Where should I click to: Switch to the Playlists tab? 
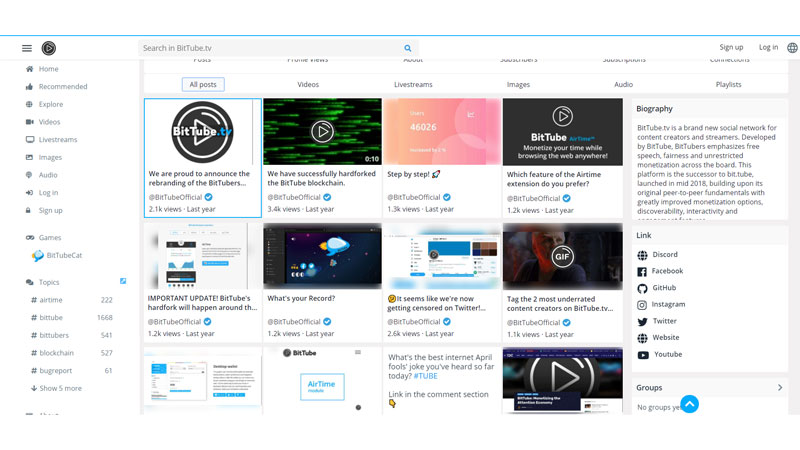click(729, 85)
